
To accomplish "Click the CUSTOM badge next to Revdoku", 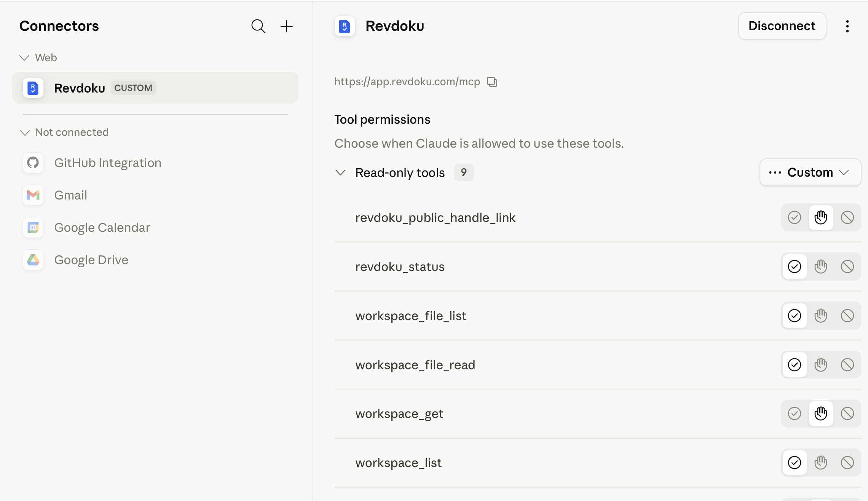I will pos(133,88).
